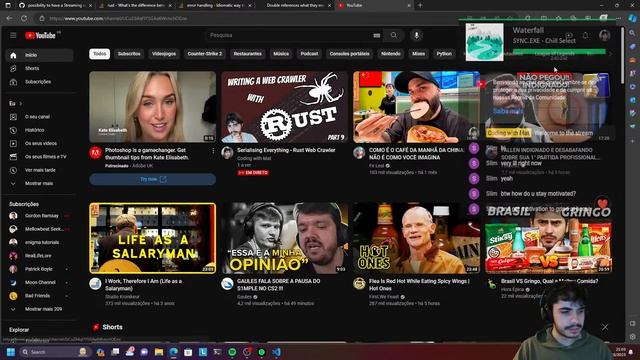
Task: Select the Podcast filter chip
Action: click(x=309, y=54)
